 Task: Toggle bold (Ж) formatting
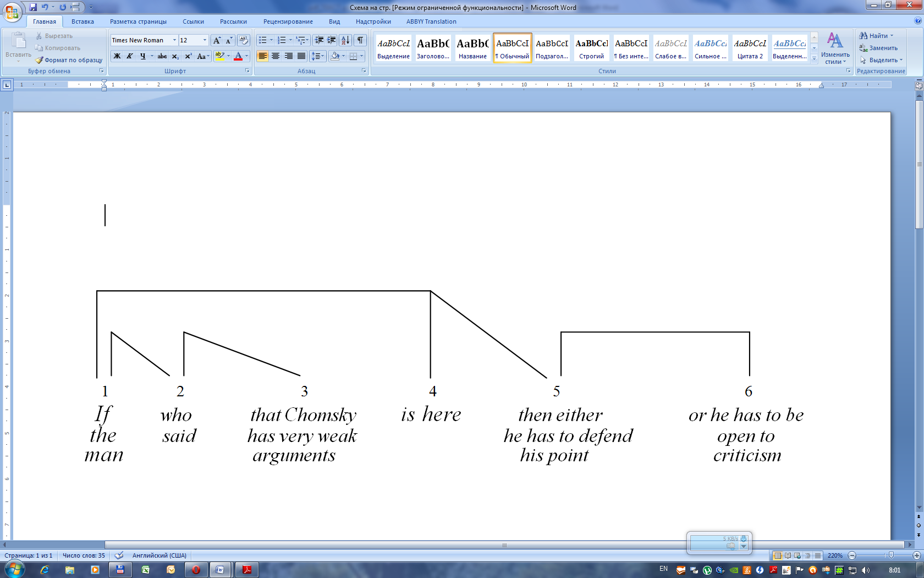tap(117, 56)
